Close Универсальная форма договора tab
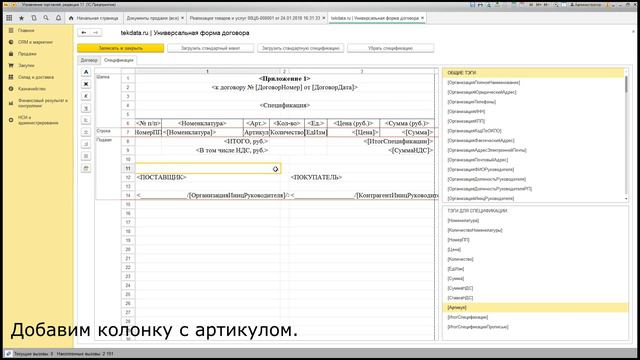This screenshot has height=360, width=640. point(422,18)
